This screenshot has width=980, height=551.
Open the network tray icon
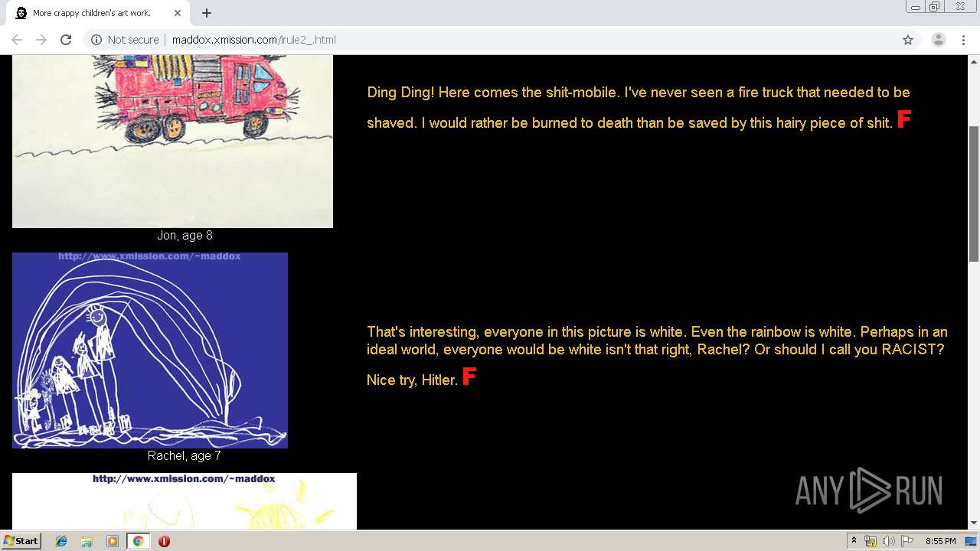871,541
